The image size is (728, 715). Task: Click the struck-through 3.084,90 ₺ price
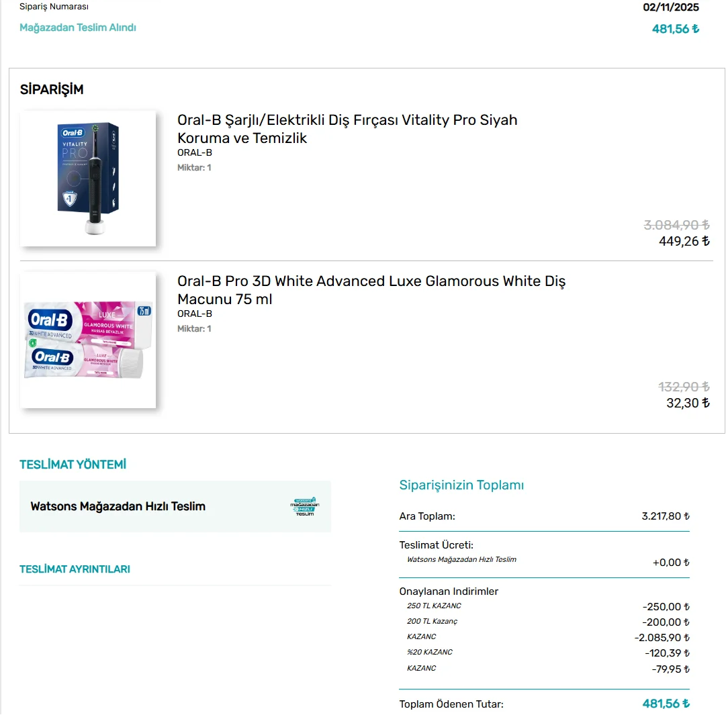(x=676, y=225)
